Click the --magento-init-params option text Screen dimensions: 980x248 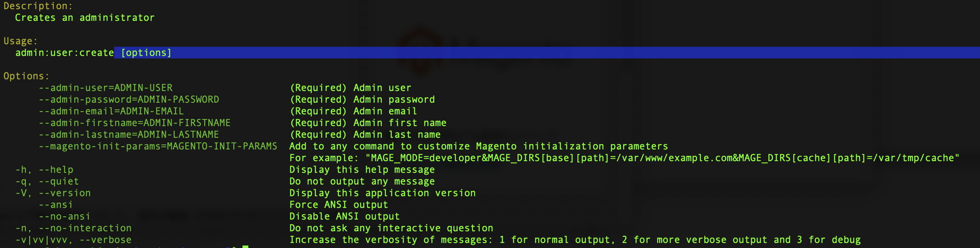158,147
